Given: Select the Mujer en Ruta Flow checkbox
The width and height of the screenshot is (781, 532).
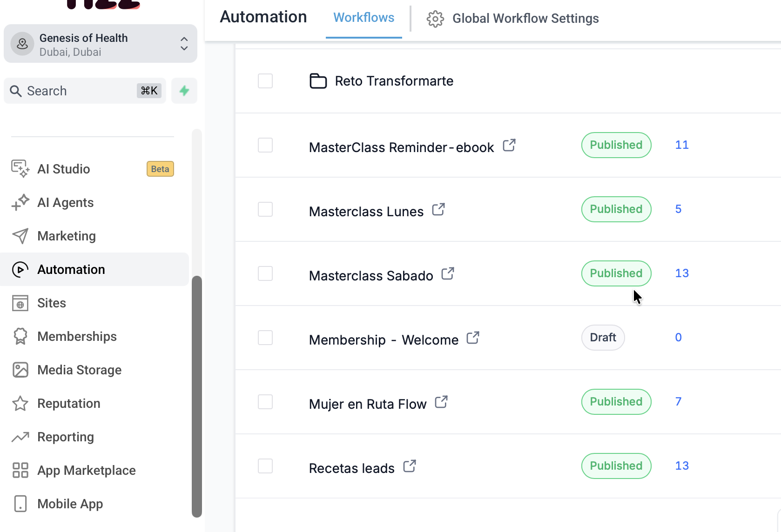Looking at the screenshot, I should pyautogui.click(x=265, y=402).
